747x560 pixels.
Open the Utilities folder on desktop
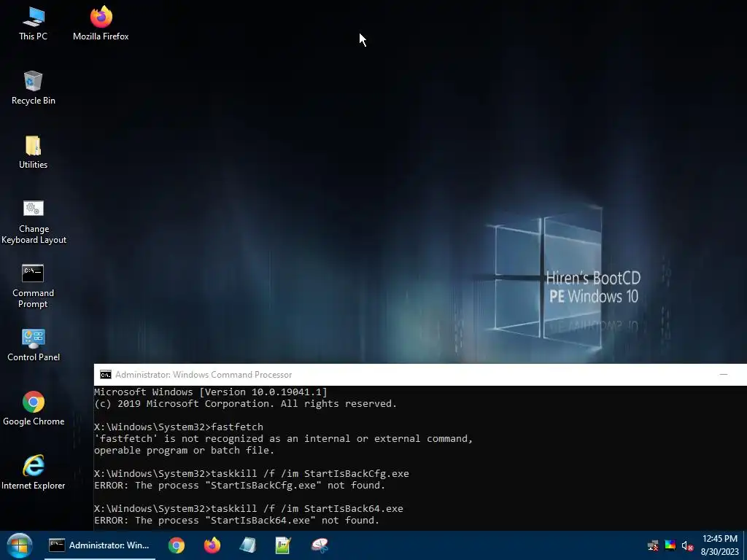coord(33,152)
